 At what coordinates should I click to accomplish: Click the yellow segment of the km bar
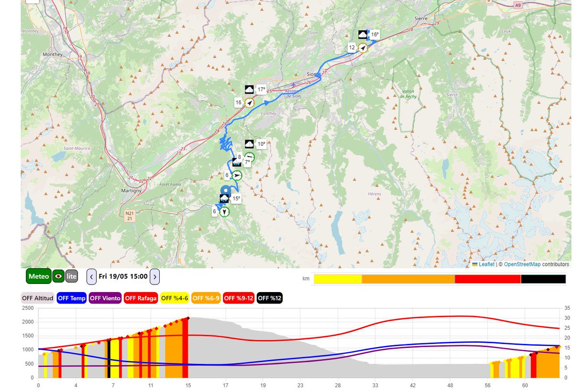[x=338, y=279]
